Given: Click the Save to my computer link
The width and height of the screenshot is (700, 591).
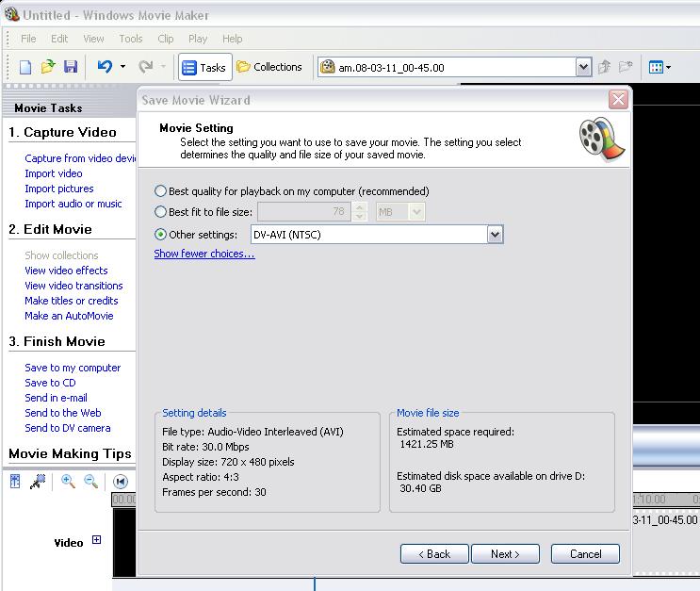Looking at the screenshot, I should pos(73,368).
